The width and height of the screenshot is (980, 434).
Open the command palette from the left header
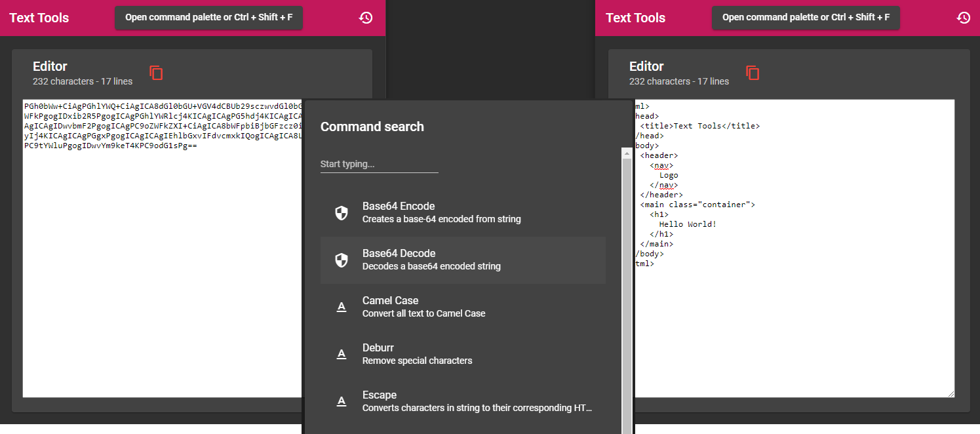208,18
